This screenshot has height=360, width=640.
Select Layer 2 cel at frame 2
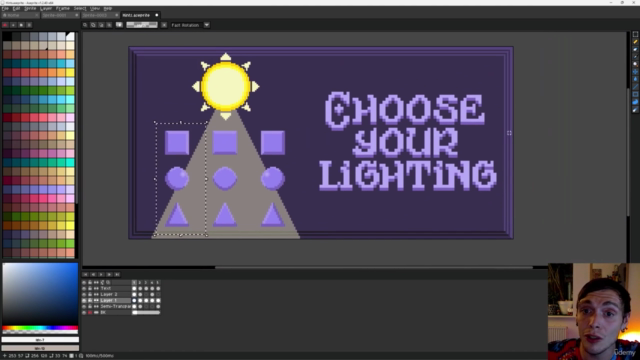tap(140, 294)
